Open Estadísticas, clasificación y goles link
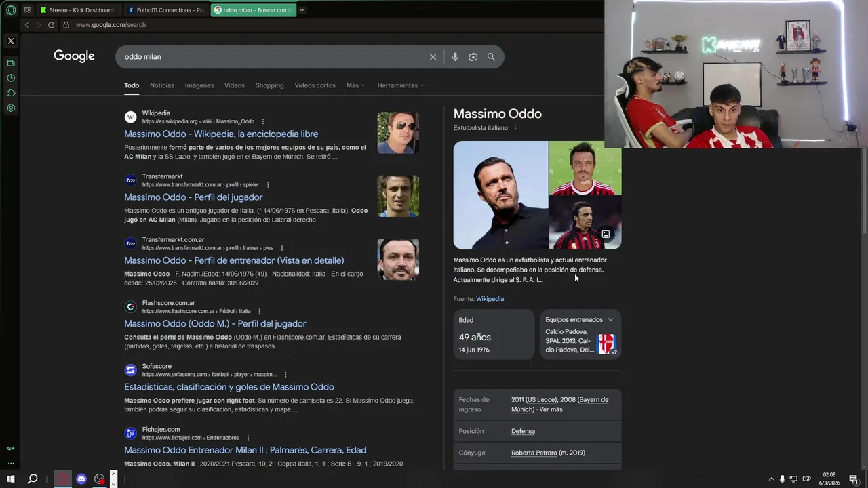868x488 pixels. 229,387
